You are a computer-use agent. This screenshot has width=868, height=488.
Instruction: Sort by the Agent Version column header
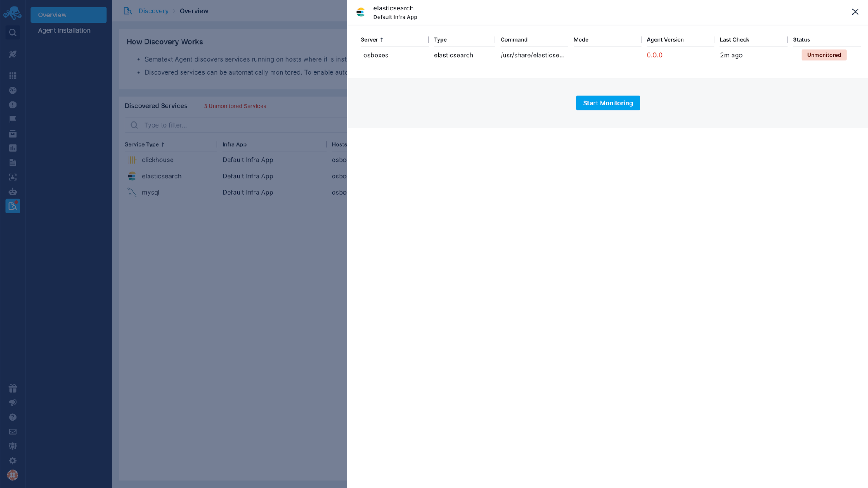665,39
